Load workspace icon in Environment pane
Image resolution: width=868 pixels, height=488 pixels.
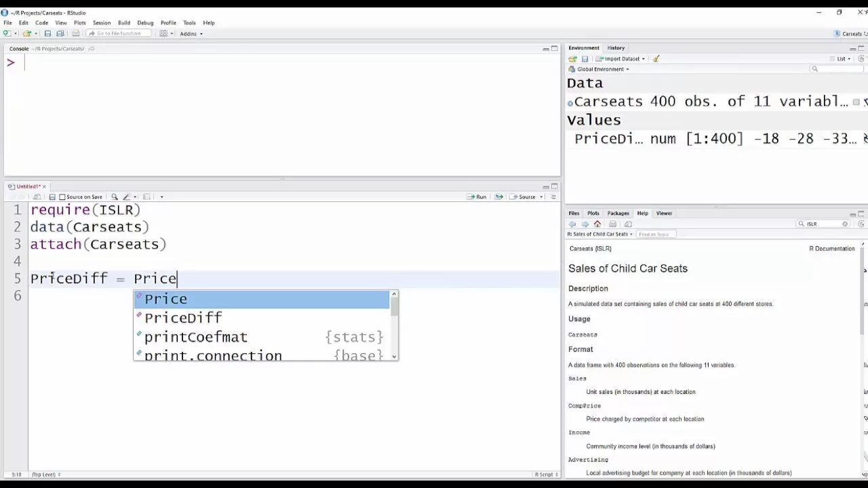click(x=572, y=59)
